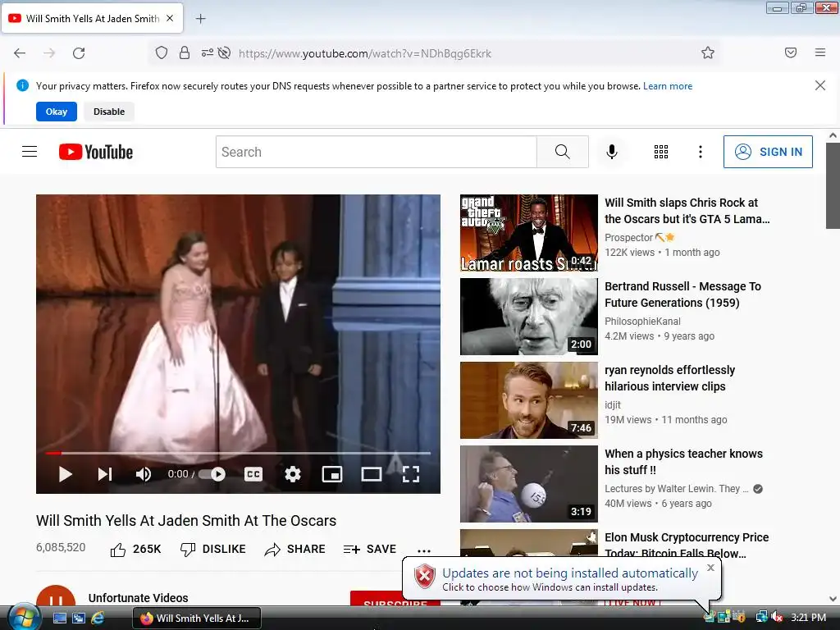This screenshot has height=630, width=840.
Task: Open physics teacher video thumbnail
Action: (x=529, y=484)
